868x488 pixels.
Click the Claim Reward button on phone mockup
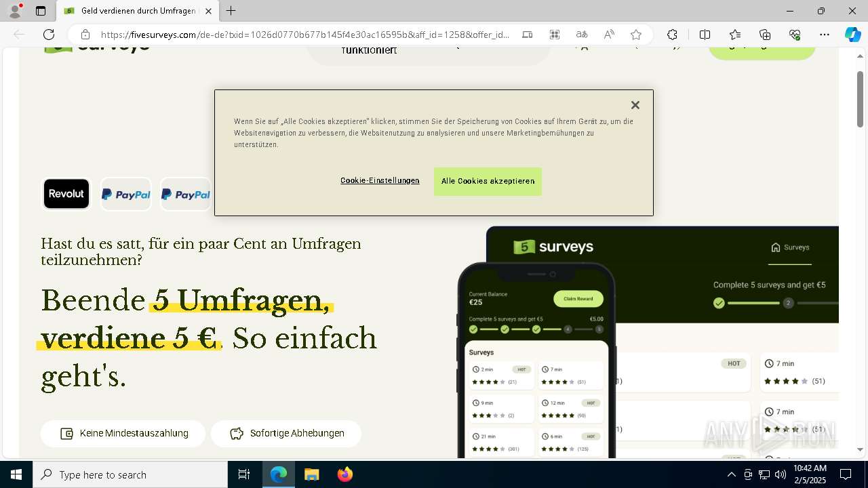tap(578, 299)
